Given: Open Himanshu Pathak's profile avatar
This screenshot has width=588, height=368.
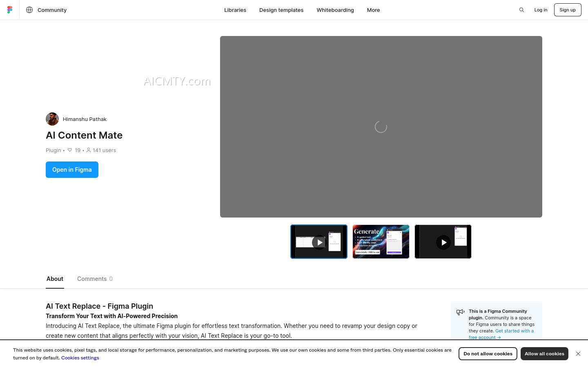Looking at the screenshot, I should point(52,119).
